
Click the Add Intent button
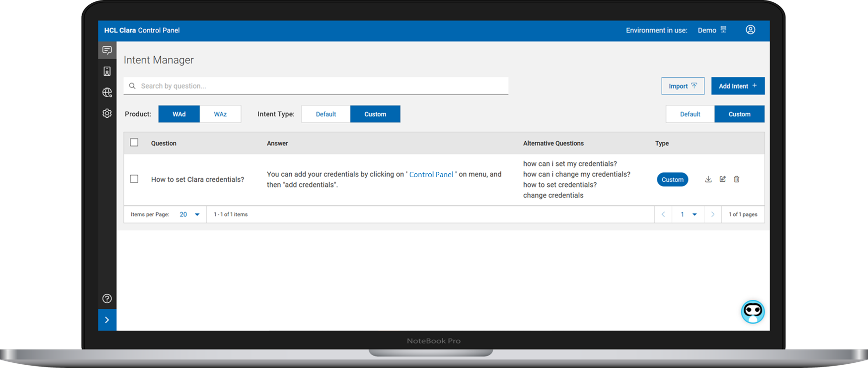[738, 86]
